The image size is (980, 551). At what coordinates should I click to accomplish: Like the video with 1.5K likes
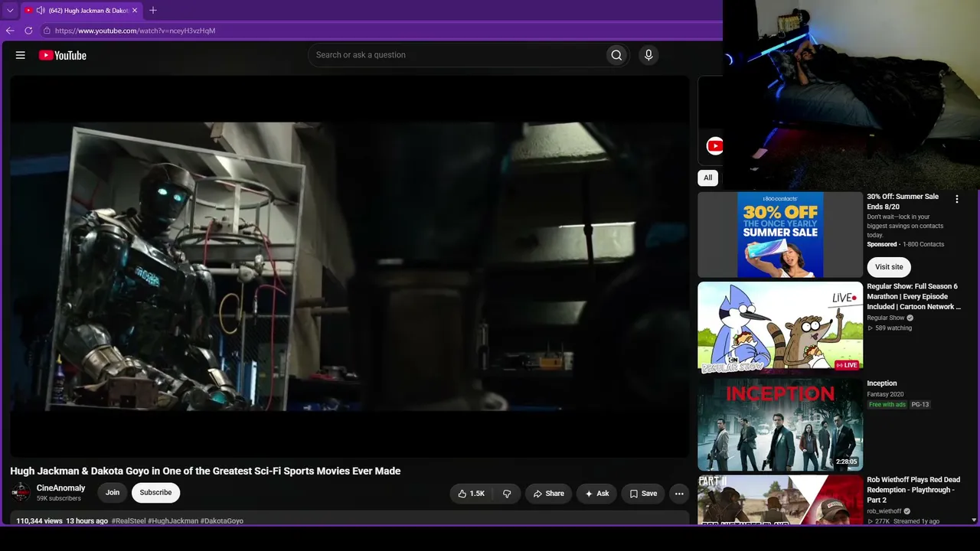(472, 494)
